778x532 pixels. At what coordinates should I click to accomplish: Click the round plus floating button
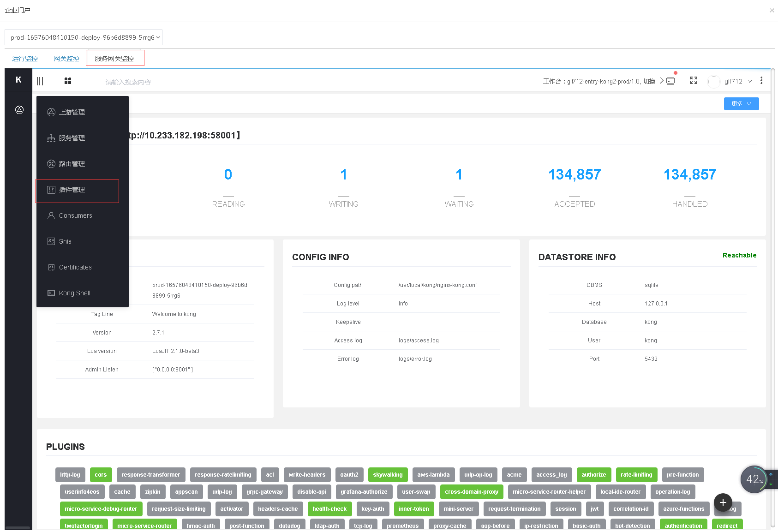(x=723, y=502)
